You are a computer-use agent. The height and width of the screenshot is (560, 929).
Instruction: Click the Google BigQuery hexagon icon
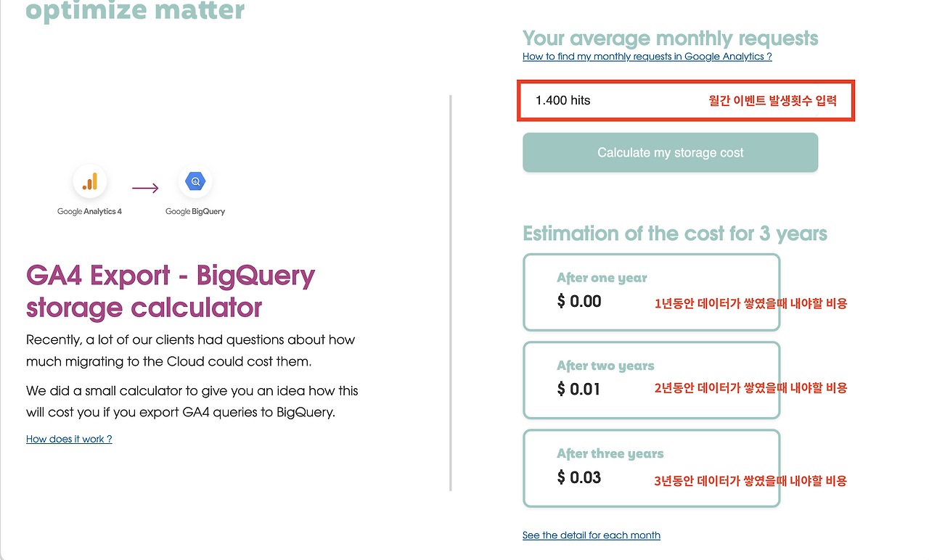click(x=195, y=181)
